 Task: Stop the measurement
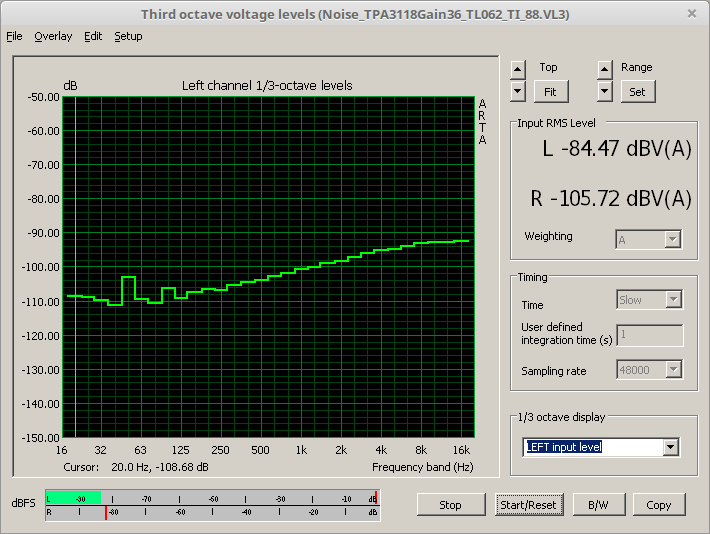450,505
